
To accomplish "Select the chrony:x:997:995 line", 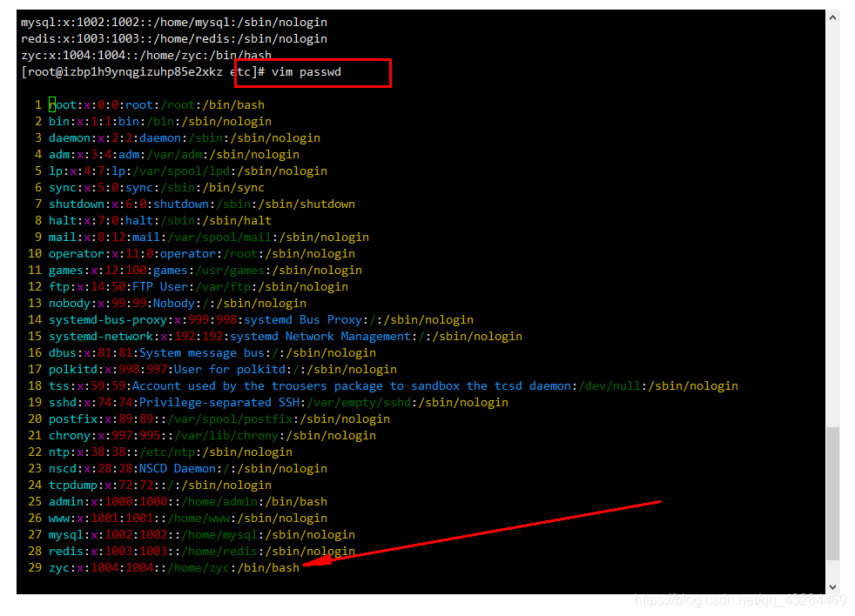I will [212, 436].
